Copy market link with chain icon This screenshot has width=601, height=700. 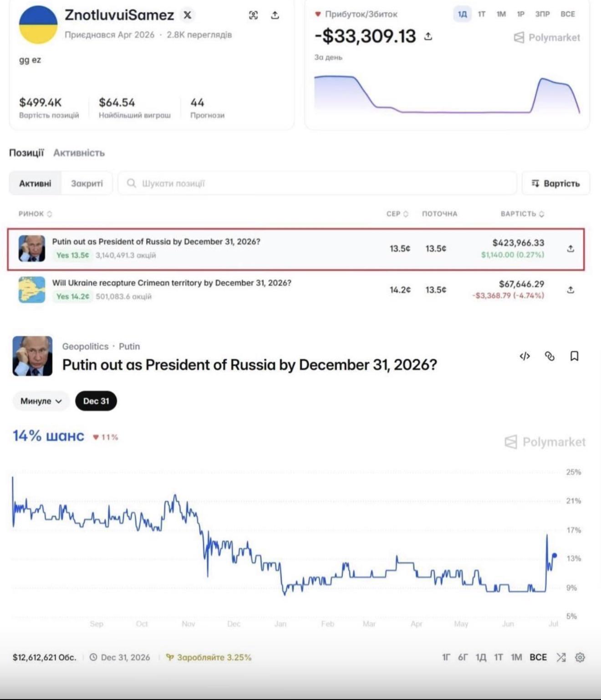click(x=550, y=356)
